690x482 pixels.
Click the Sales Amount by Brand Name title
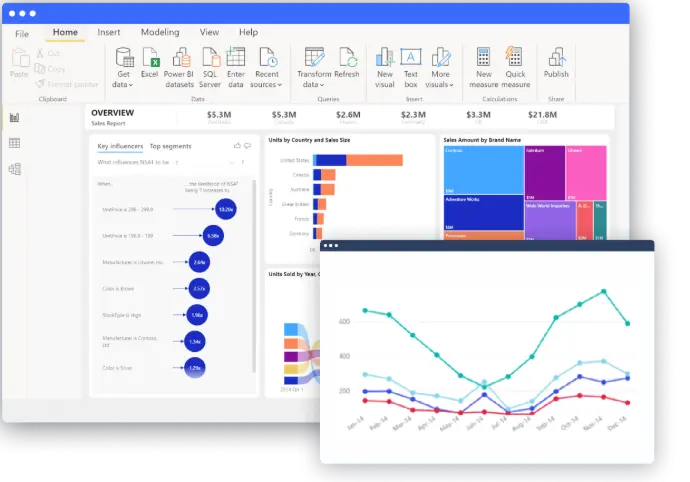tap(482, 140)
